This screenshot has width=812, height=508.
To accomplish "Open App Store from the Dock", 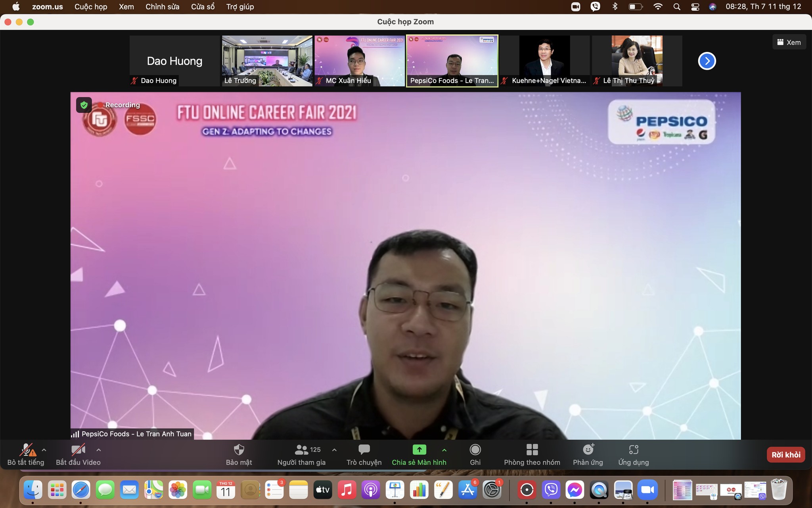I will click(x=468, y=490).
